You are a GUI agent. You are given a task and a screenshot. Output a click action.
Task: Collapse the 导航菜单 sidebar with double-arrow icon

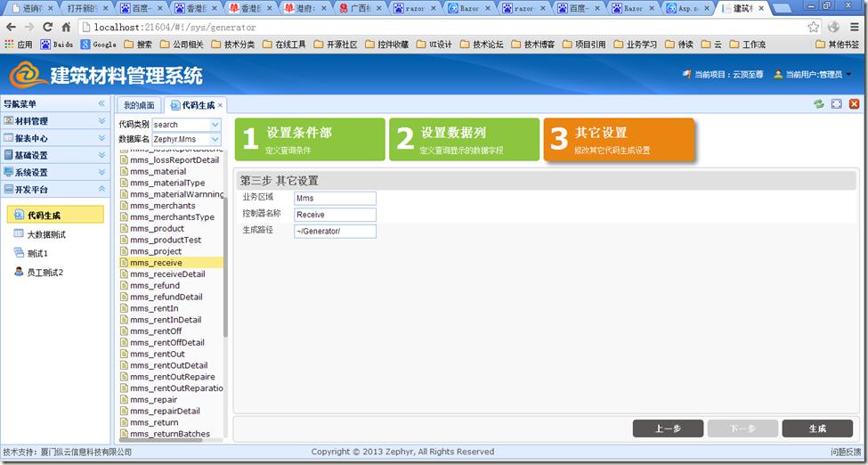101,104
